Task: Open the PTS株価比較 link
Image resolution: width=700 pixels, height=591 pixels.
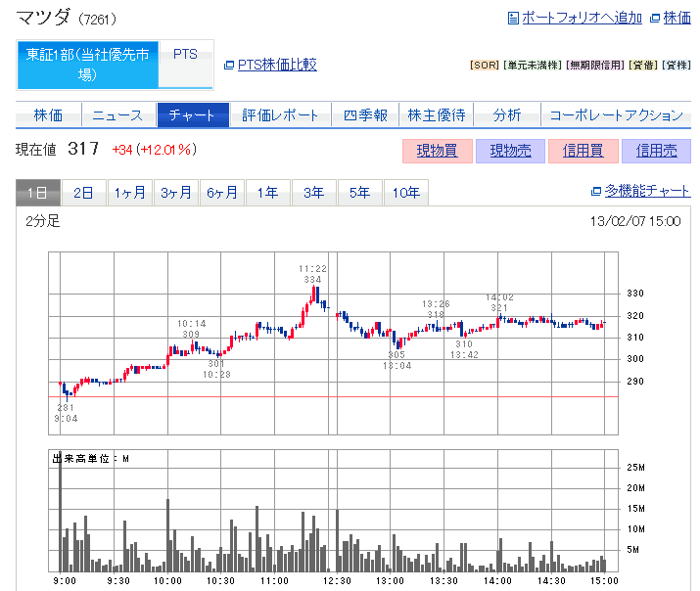Action: point(277,65)
